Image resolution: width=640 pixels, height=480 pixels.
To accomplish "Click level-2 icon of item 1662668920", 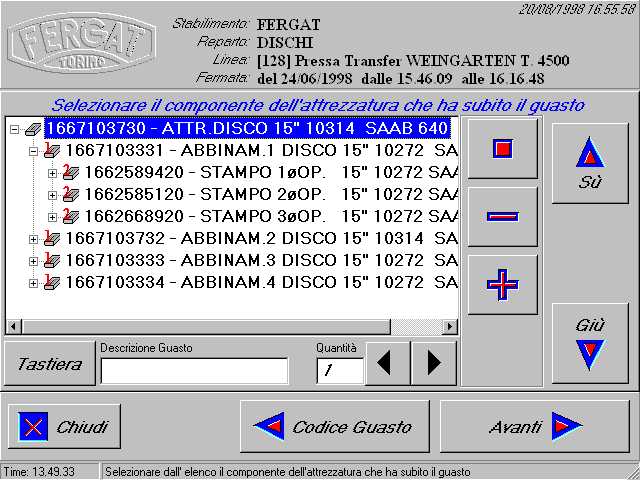I will pos(71,216).
